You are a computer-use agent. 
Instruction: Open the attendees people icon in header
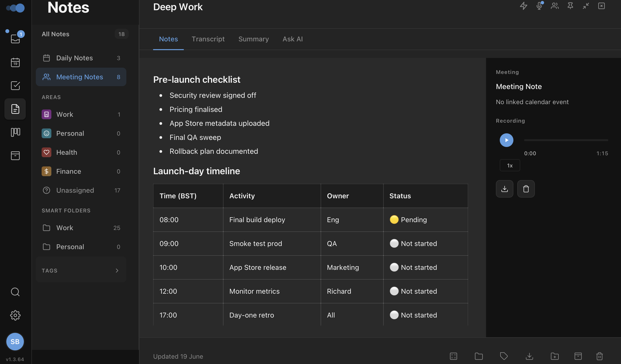[555, 6]
